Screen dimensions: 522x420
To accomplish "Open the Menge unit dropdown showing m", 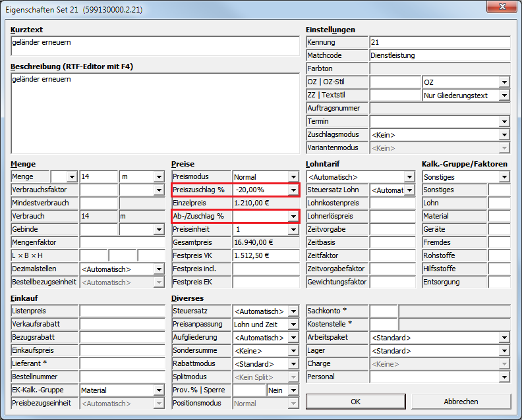I will (x=158, y=177).
